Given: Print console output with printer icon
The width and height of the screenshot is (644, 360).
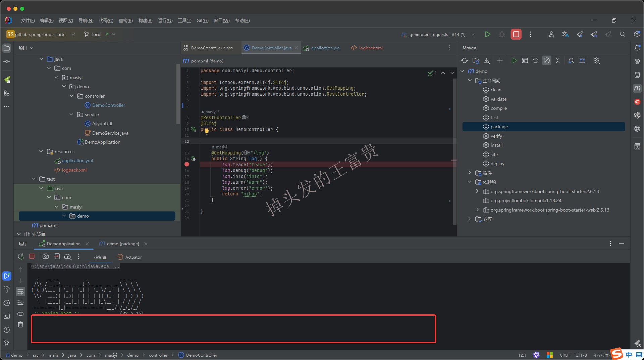Looking at the screenshot, I should click(20, 313).
